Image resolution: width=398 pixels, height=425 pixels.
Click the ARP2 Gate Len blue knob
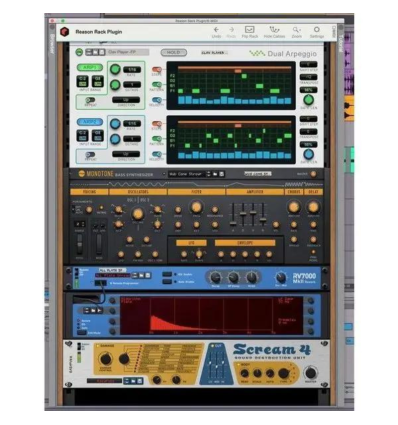click(308, 154)
